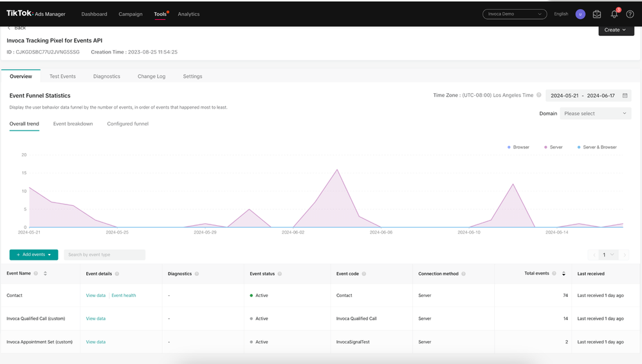This screenshot has width=642, height=364.
Task: Select the Overall trend sub-tab
Action: click(24, 123)
